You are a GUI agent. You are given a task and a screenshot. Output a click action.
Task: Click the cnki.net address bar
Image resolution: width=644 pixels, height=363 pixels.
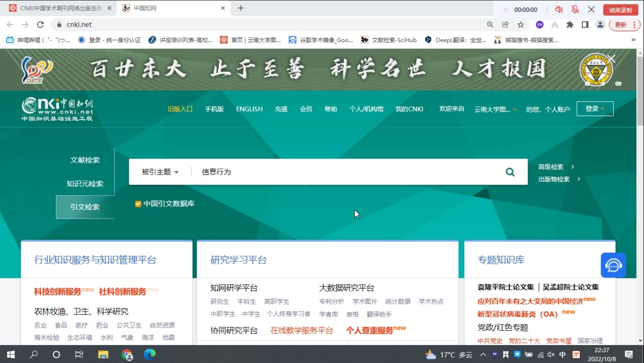[x=268, y=25]
